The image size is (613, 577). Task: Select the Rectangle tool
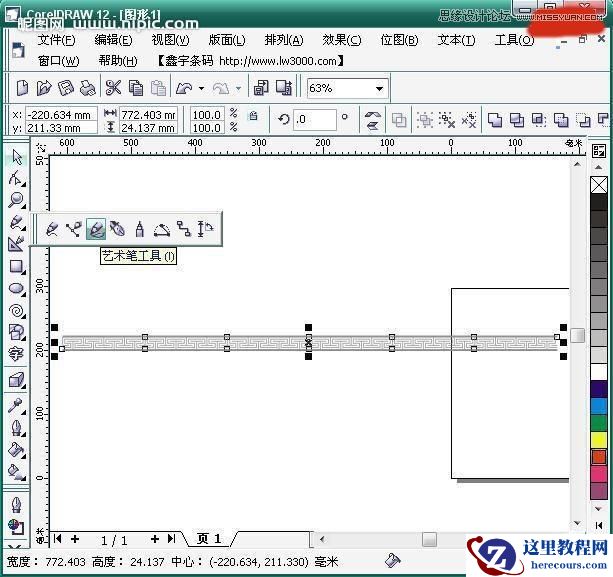tap(17, 267)
